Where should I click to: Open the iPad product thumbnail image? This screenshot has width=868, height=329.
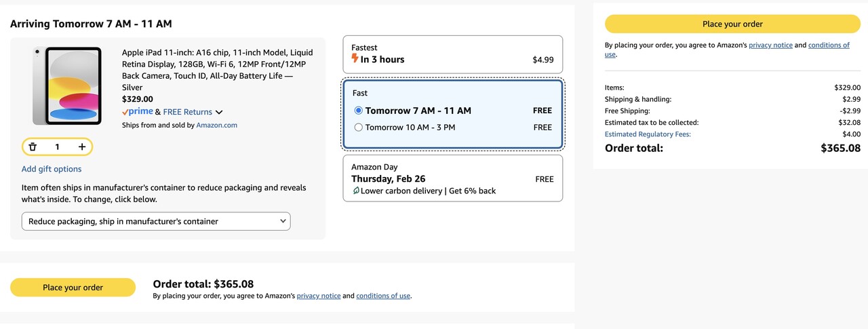(66, 85)
